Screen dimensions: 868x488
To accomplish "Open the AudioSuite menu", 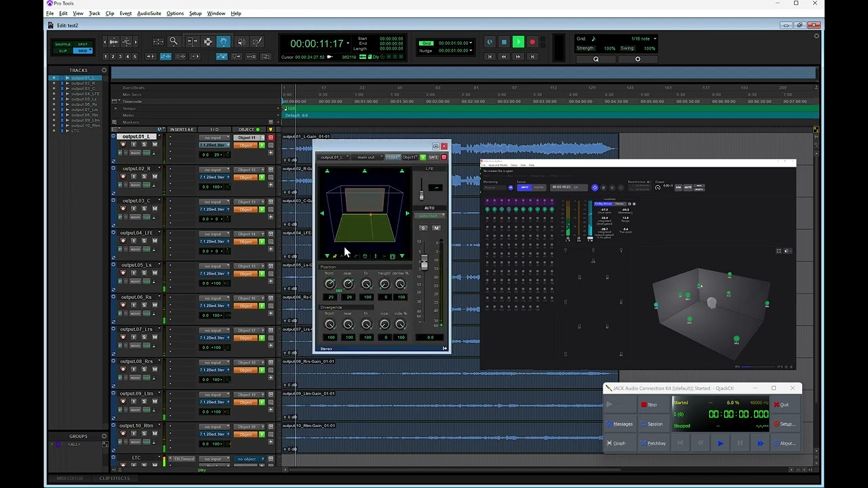I will [x=149, y=14].
